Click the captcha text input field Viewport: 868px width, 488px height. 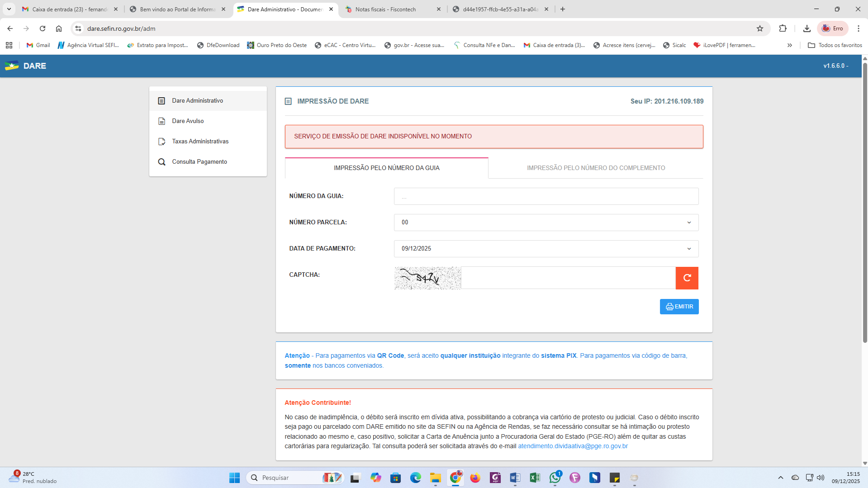[x=568, y=278]
